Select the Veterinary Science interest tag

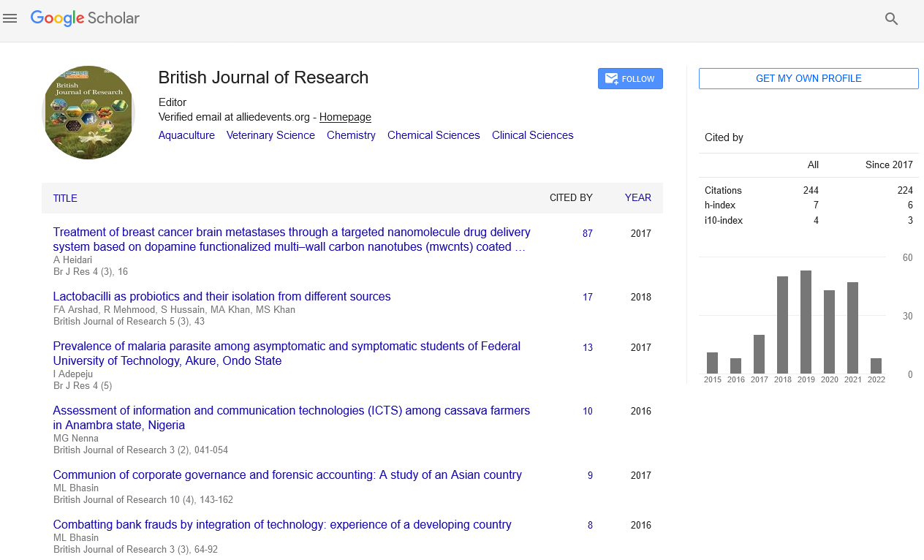[270, 135]
